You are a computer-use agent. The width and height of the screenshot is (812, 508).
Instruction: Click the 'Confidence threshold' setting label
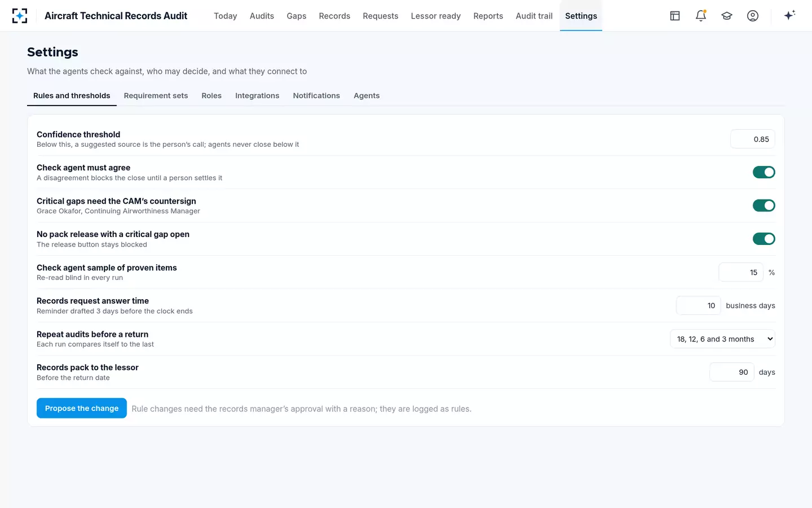(x=78, y=134)
